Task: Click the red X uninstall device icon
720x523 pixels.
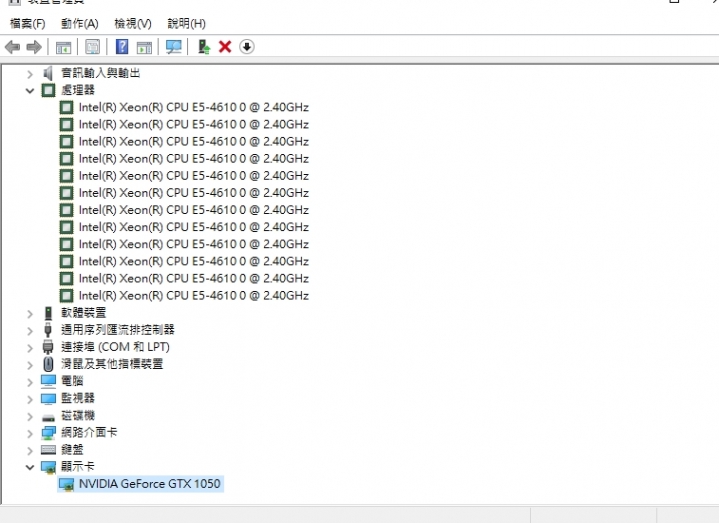Action: (225, 47)
